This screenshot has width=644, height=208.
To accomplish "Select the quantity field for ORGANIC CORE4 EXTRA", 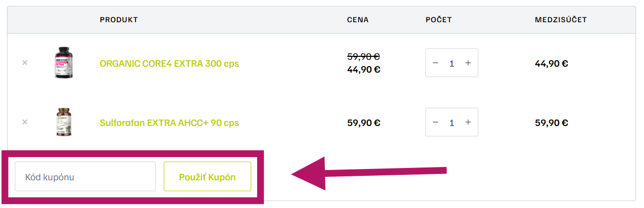I will click(452, 63).
